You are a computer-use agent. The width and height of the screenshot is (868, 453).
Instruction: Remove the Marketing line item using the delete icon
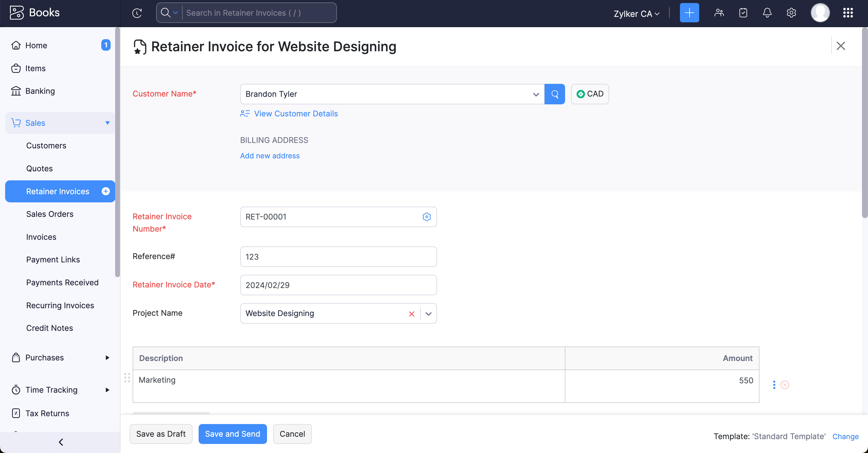tap(785, 385)
